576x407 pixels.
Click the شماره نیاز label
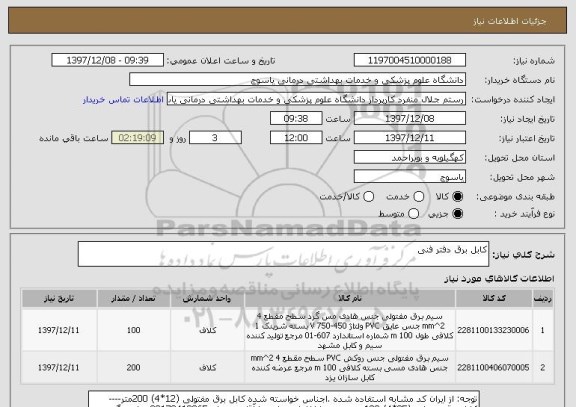pos(534,61)
